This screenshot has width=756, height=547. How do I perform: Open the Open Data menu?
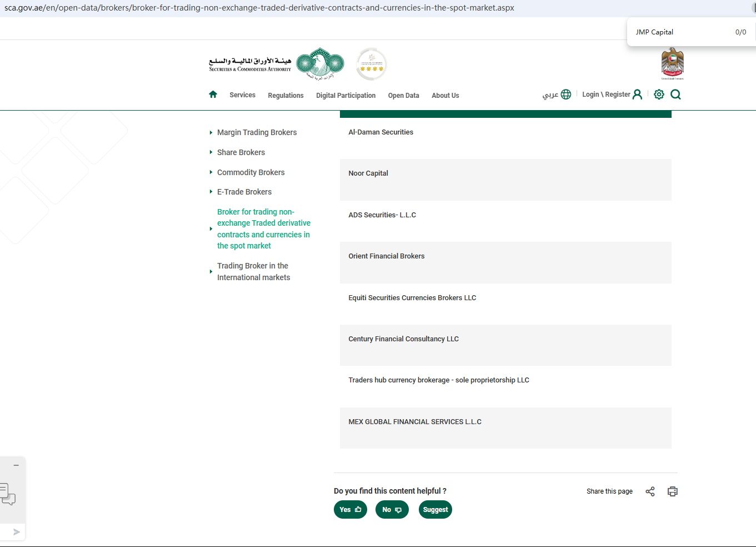[404, 96]
